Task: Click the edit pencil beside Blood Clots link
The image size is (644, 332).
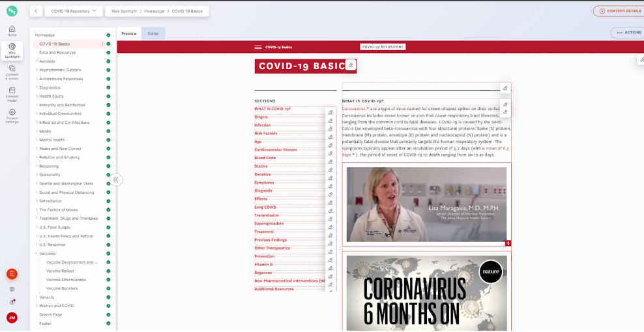Action: 330,162
